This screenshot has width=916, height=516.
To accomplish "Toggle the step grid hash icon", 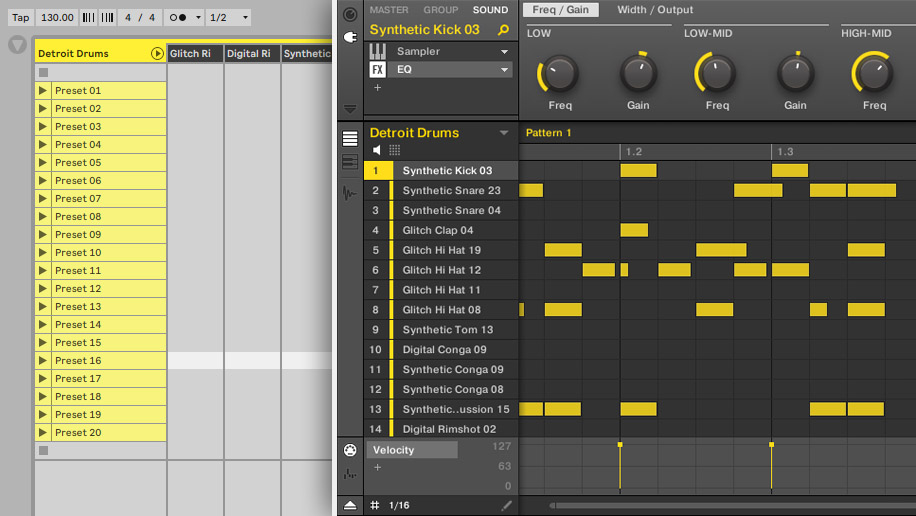I will (375, 505).
